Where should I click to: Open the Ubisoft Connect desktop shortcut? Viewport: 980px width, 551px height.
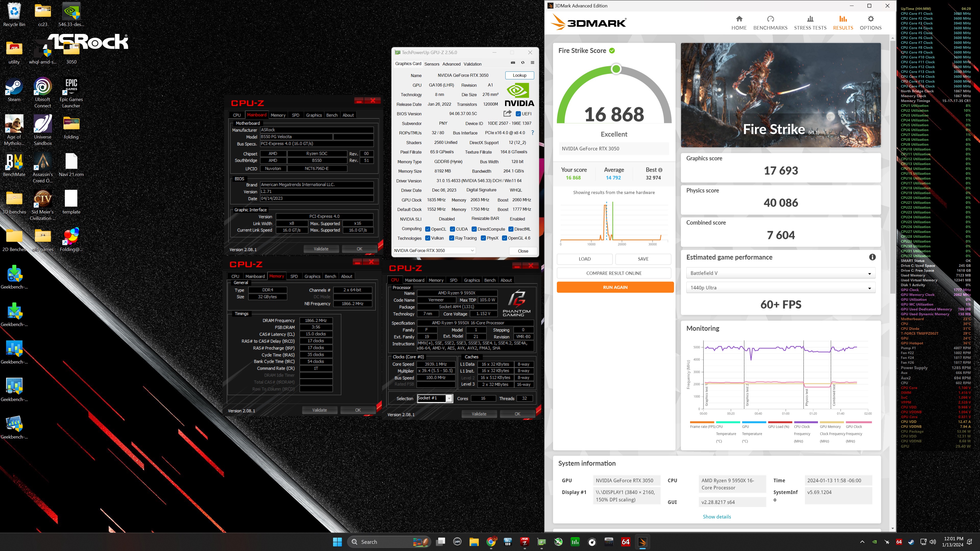click(x=43, y=93)
